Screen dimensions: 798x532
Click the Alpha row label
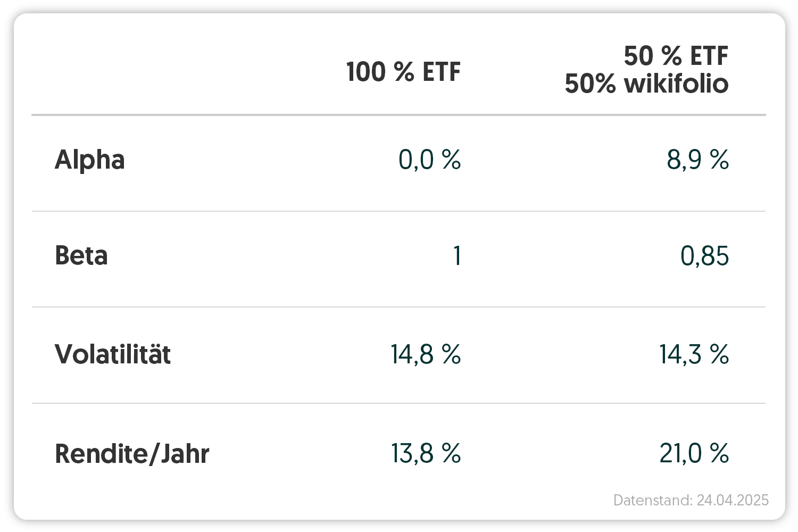pos(89,160)
